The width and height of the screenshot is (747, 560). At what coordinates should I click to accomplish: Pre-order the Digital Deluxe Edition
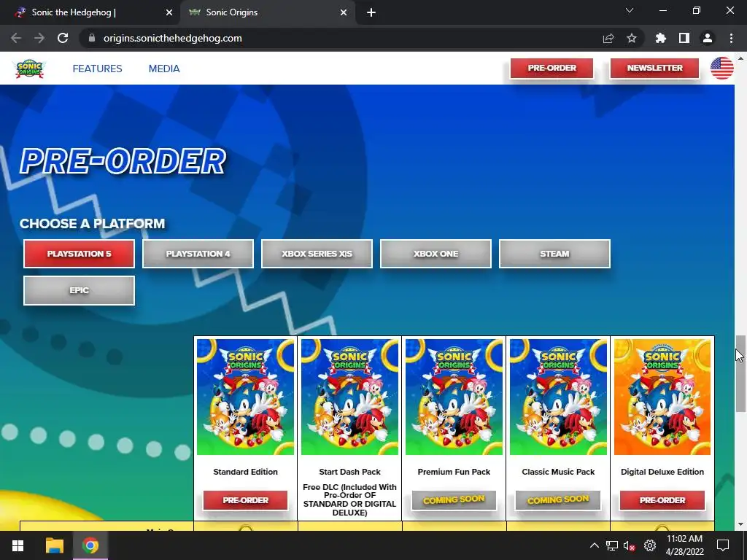[662, 500]
